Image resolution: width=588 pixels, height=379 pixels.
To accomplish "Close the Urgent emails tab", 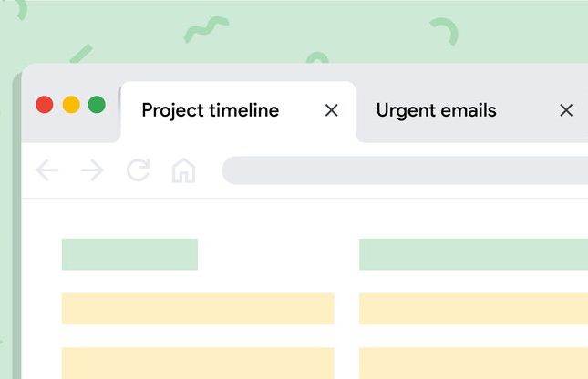I will 566,110.
